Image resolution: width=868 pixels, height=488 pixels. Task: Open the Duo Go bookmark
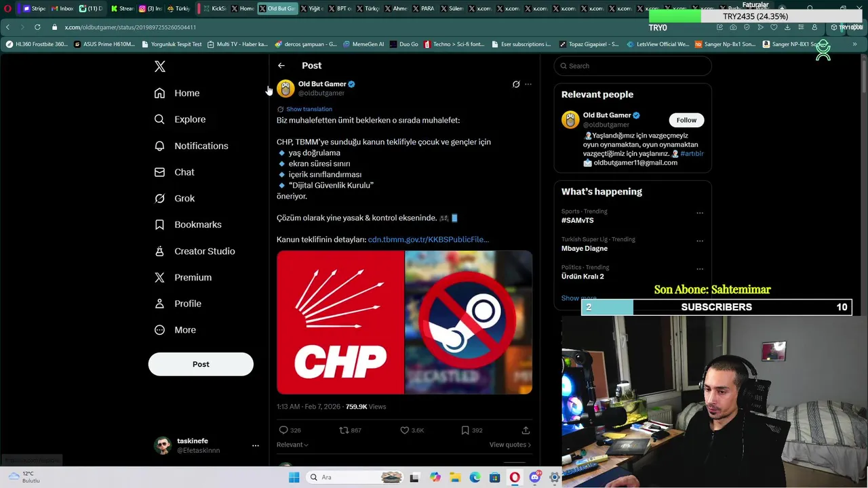point(404,44)
